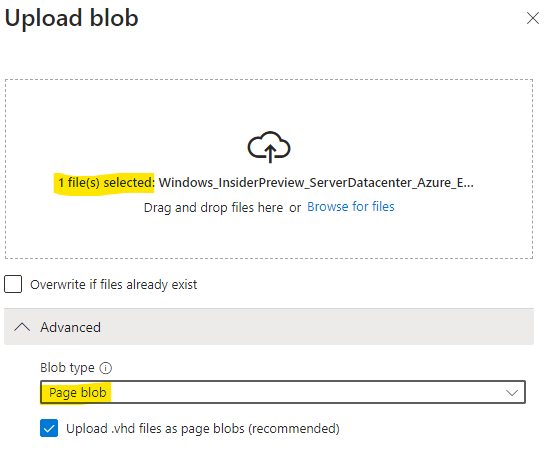The height and width of the screenshot is (455, 550).
Task: Click the Drag and drop files here text
Action: pos(213,208)
